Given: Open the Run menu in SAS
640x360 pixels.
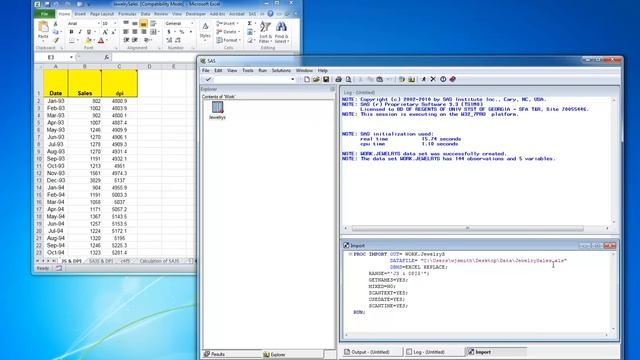Looking at the screenshot, I should (x=262, y=71).
